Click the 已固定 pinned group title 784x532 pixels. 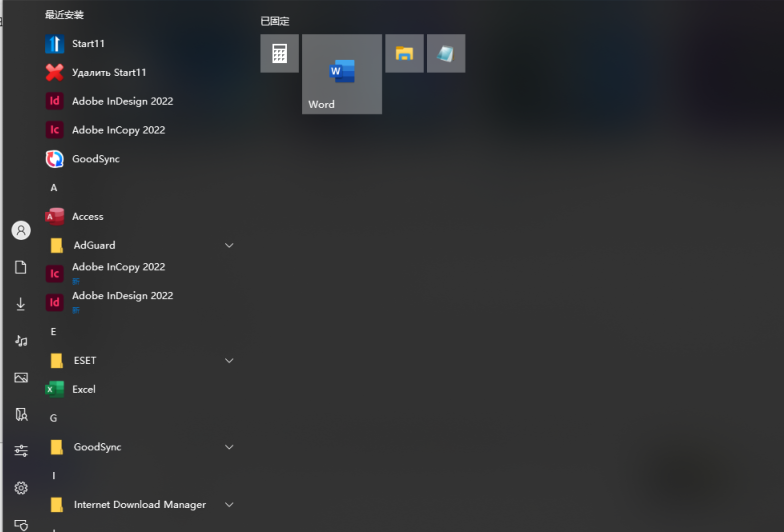tap(275, 21)
